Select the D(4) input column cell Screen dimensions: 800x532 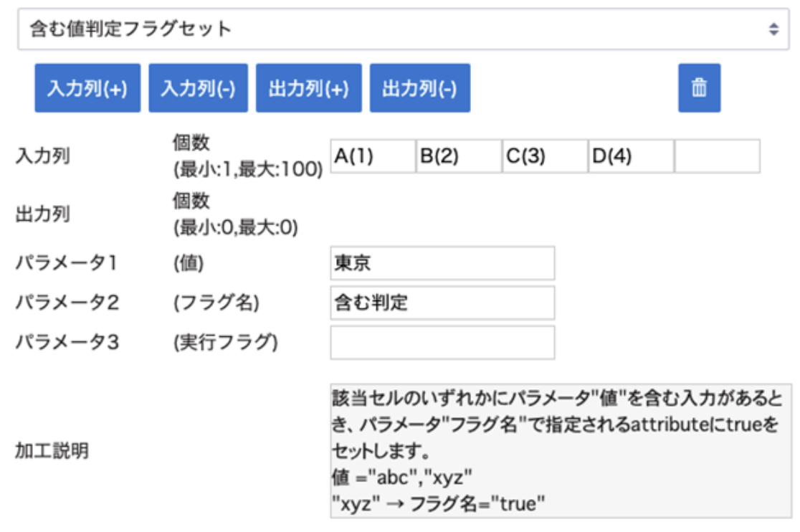point(631,156)
